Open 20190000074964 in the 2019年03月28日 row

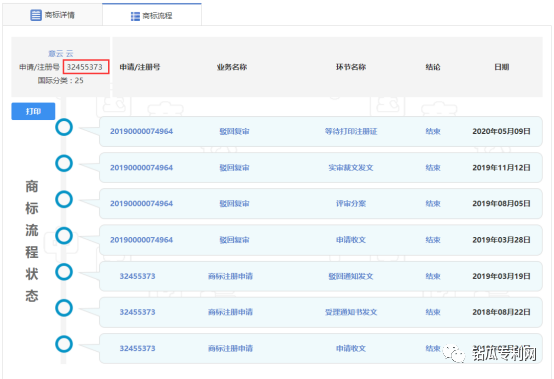click(x=141, y=240)
